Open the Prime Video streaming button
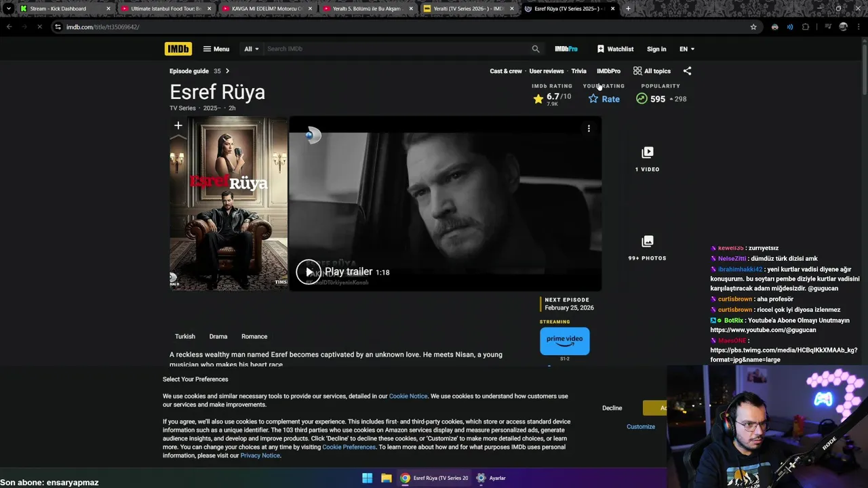This screenshot has height=488, width=868. pos(565,341)
